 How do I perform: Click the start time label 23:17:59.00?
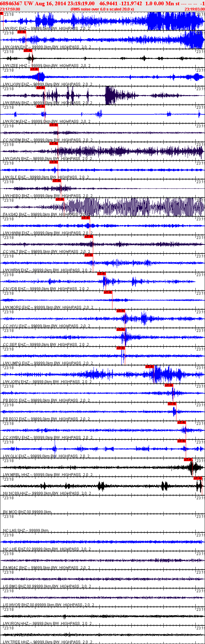coord(10,9)
